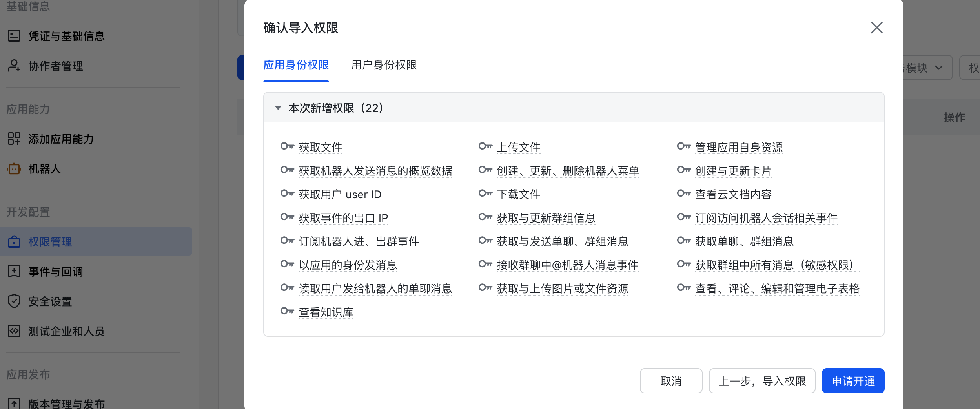The height and width of the screenshot is (409, 980).
Task: Click the 机器人 robot icon
Action: point(14,169)
